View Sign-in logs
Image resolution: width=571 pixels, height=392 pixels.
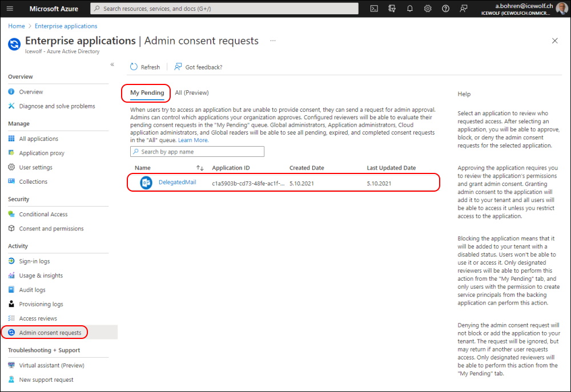[x=35, y=261]
